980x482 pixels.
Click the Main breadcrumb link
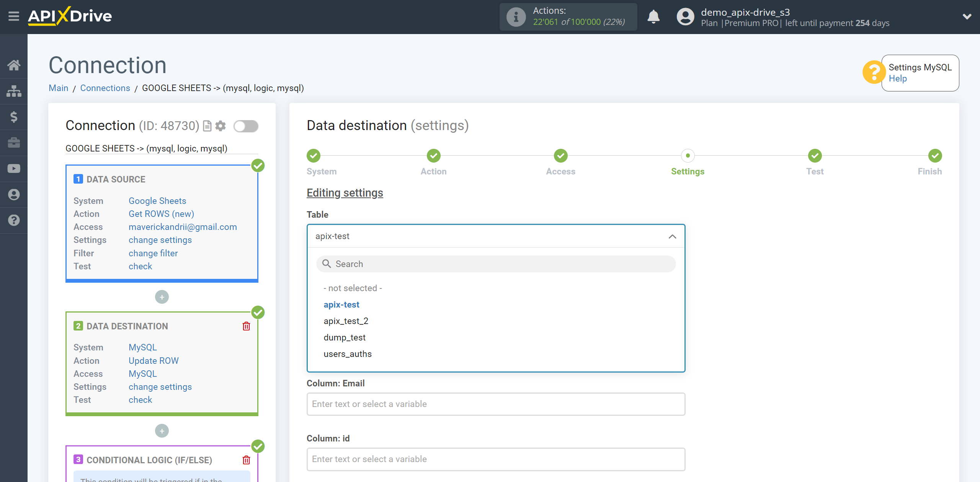point(58,88)
